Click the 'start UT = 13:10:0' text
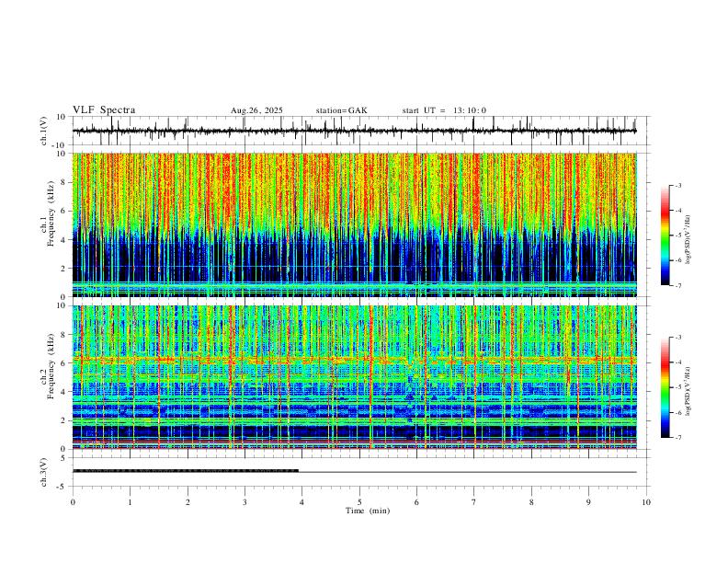 (x=444, y=110)
